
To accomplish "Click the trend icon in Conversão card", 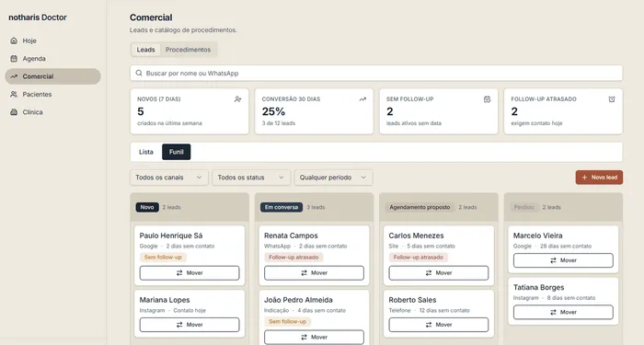I will [362, 99].
